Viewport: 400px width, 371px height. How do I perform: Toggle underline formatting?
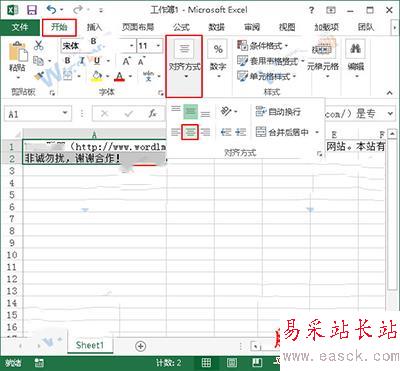[97, 61]
